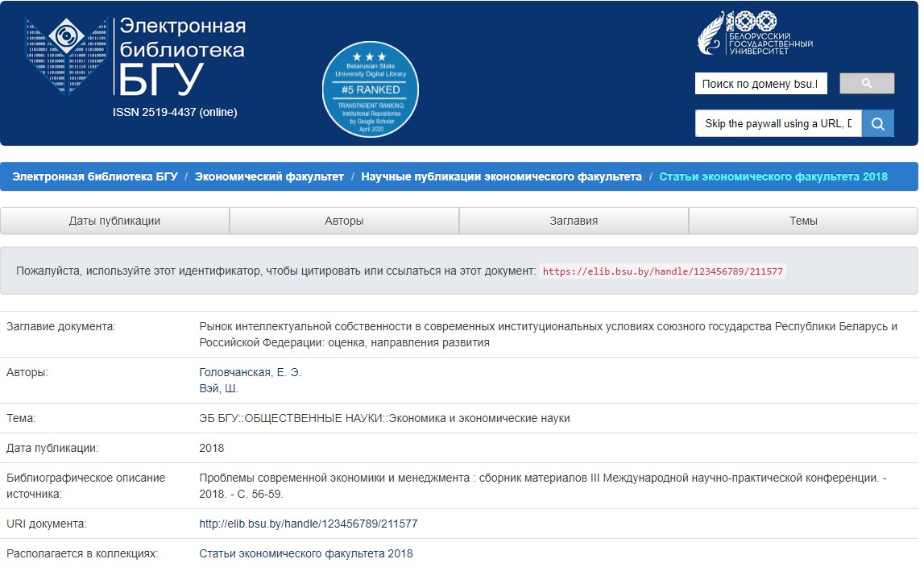924x588 pixels.
Task: Browse by 'Даты публикации' tab
Action: [x=115, y=221]
